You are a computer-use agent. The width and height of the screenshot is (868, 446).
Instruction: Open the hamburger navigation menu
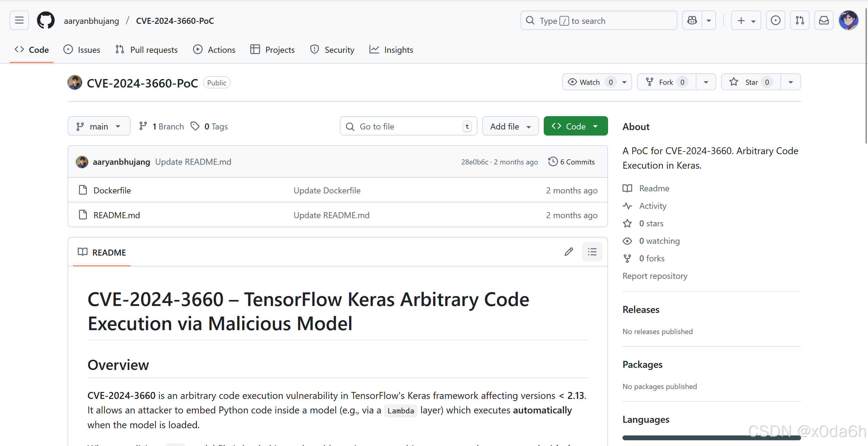[x=19, y=21]
